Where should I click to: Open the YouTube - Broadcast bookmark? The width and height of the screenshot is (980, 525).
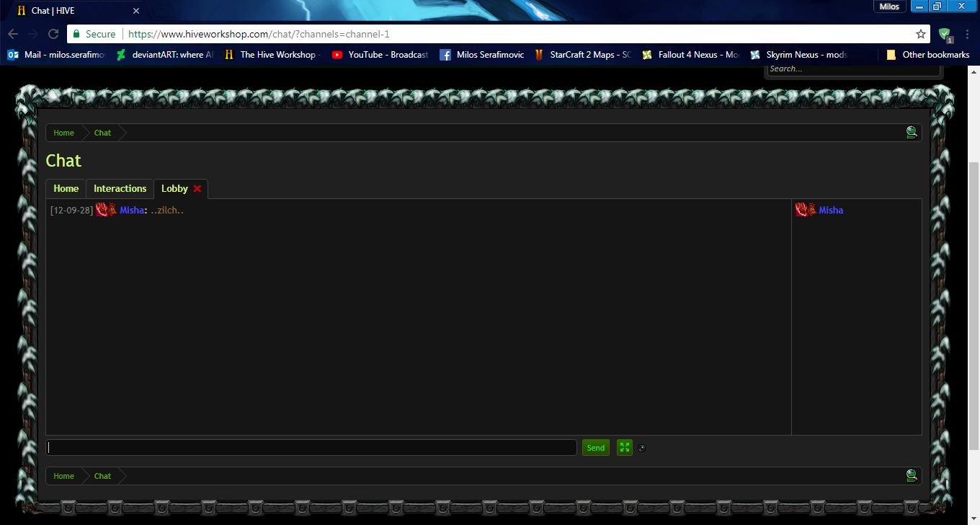(380, 55)
